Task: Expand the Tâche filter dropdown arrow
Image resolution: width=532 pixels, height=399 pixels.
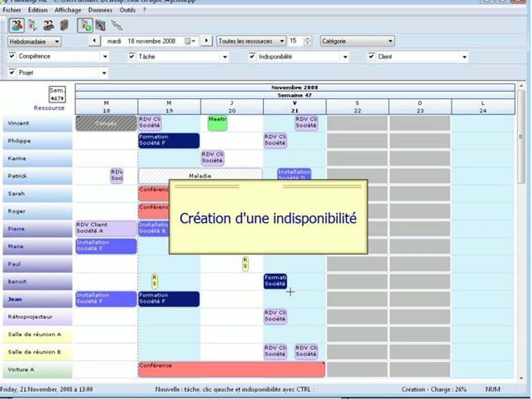Action: tap(225, 57)
